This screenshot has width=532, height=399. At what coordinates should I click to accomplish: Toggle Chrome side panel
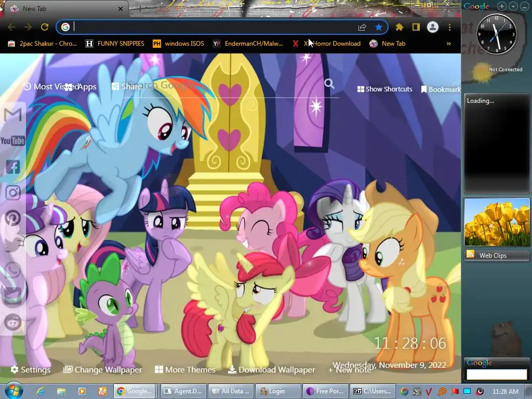[416, 27]
